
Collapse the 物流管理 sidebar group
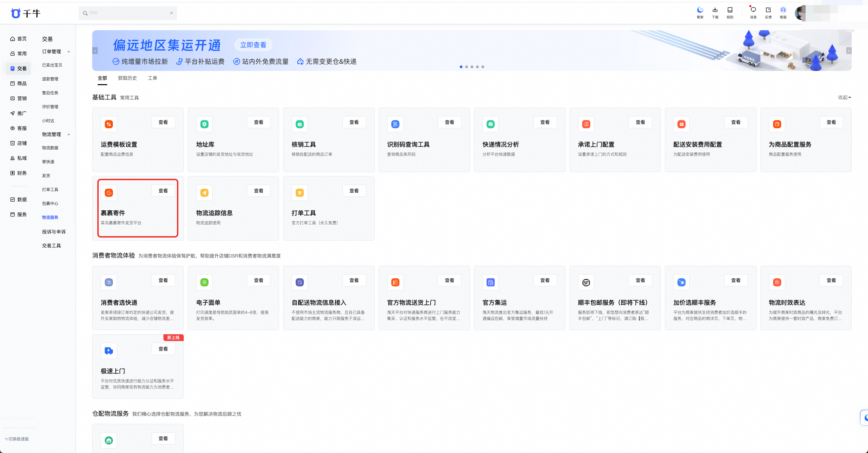69,134
